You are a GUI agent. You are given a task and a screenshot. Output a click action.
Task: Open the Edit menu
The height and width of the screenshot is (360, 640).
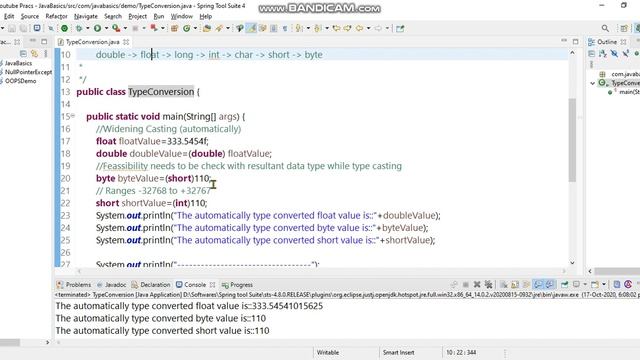click(9, 16)
